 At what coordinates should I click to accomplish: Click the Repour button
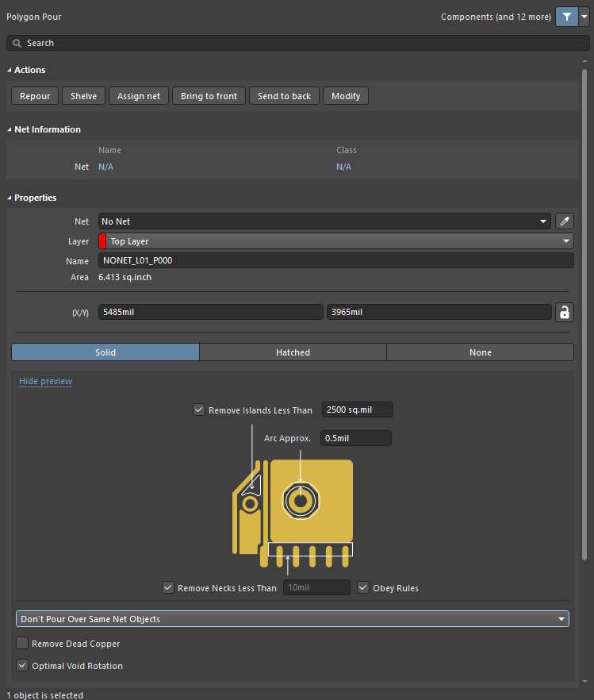tap(35, 96)
